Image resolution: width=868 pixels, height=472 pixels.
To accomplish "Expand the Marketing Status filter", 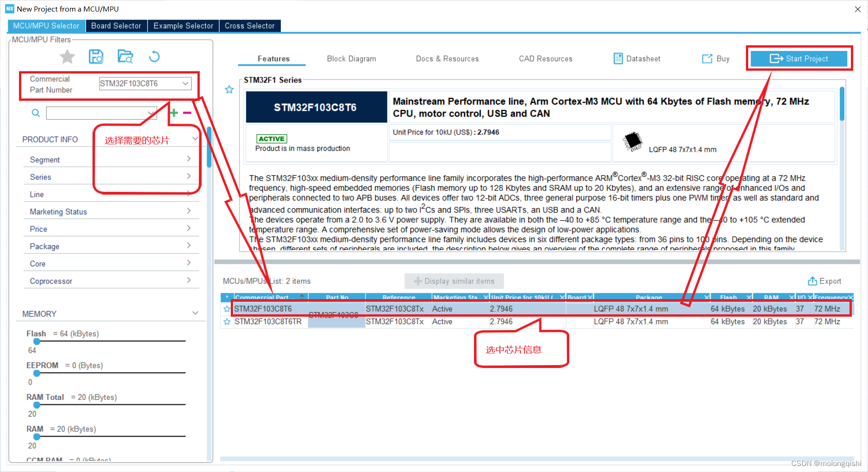I will 189,211.
